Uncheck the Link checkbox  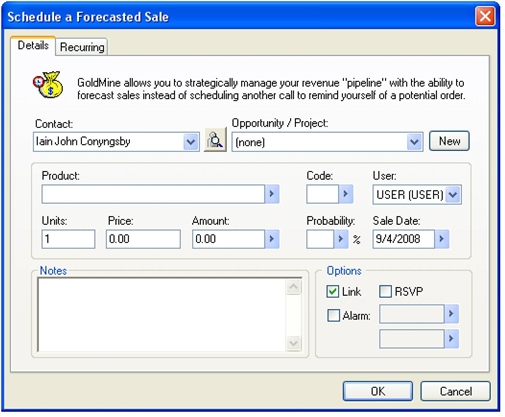click(x=333, y=291)
